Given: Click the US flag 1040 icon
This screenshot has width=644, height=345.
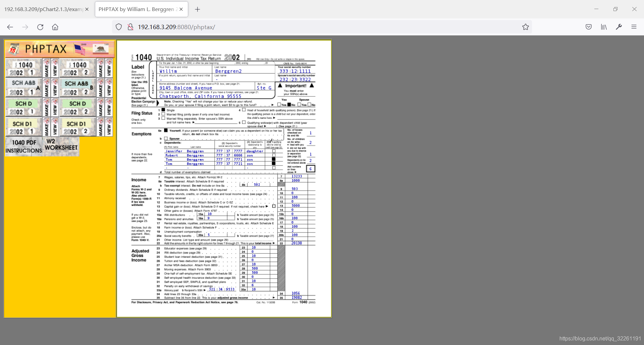Looking at the screenshot, I should [80, 49].
